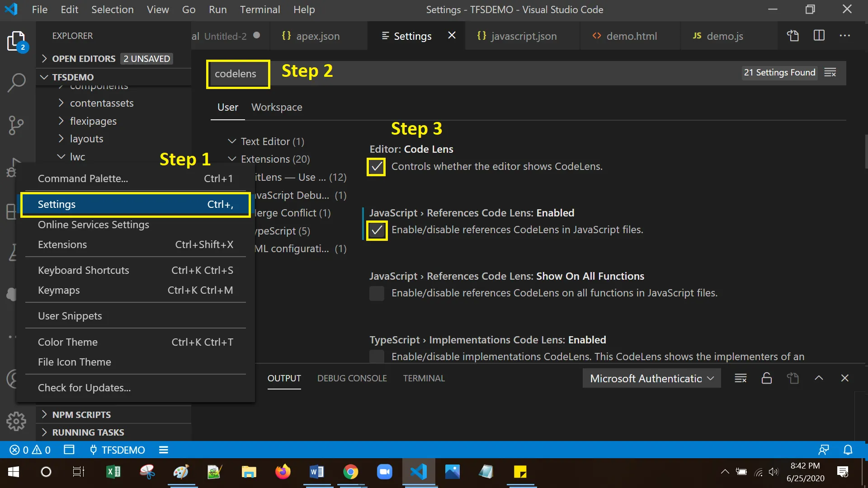Open the notifications bell in status bar

click(848, 450)
